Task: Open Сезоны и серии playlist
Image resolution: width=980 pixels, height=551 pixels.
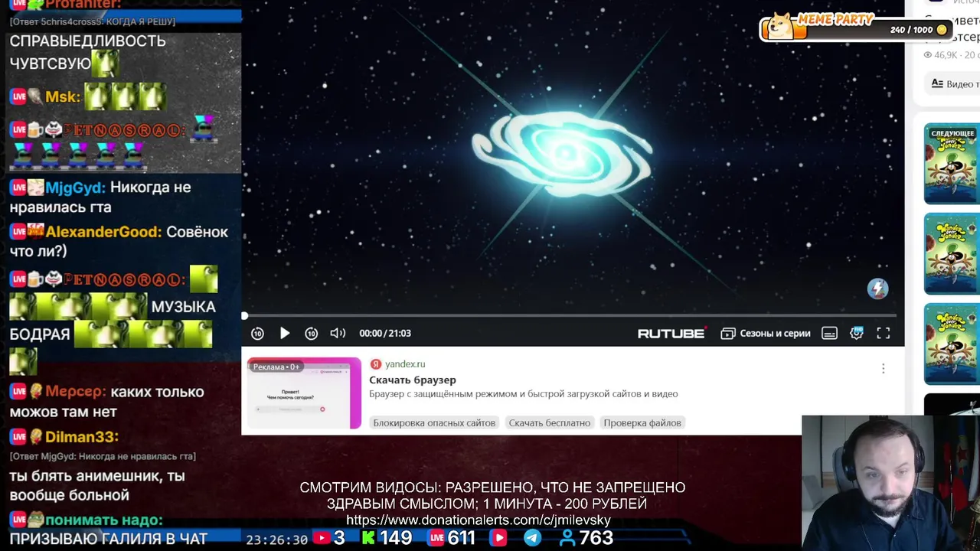Action: pyautogui.click(x=766, y=333)
